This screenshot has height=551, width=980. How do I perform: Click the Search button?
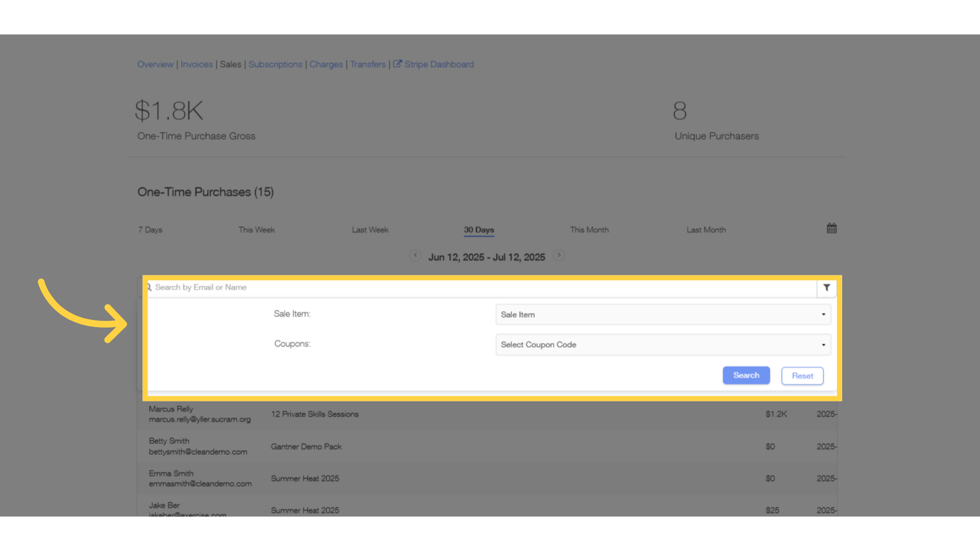[746, 375]
